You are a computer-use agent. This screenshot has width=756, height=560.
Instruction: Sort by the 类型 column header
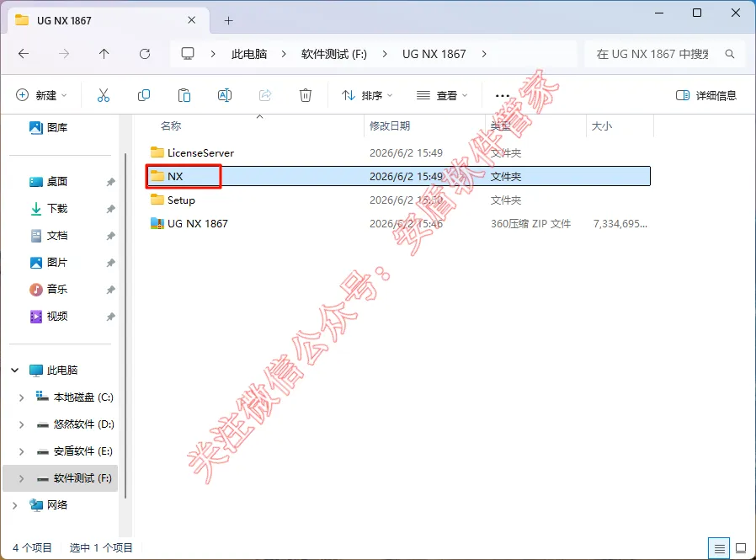tap(500, 126)
